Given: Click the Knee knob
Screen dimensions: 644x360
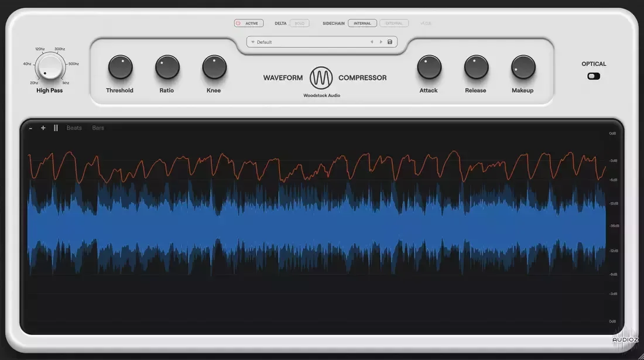Looking at the screenshot, I should click(x=214, y=67).
